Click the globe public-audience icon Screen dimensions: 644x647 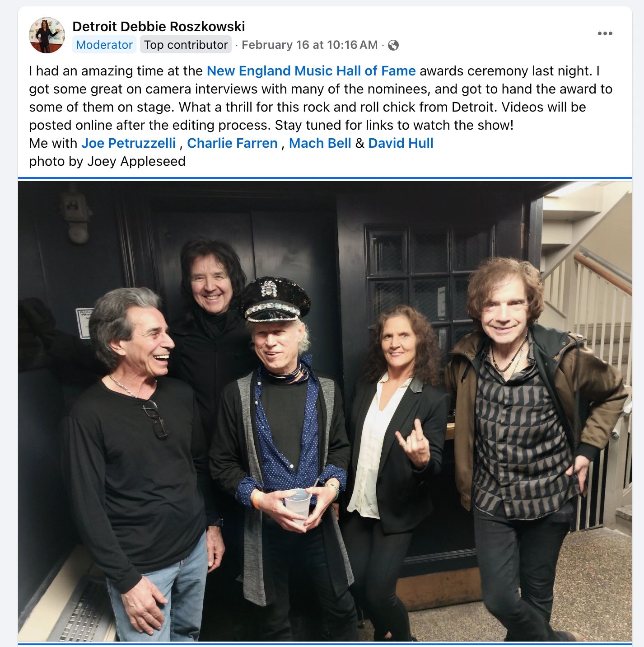click(x=393, y=45)
